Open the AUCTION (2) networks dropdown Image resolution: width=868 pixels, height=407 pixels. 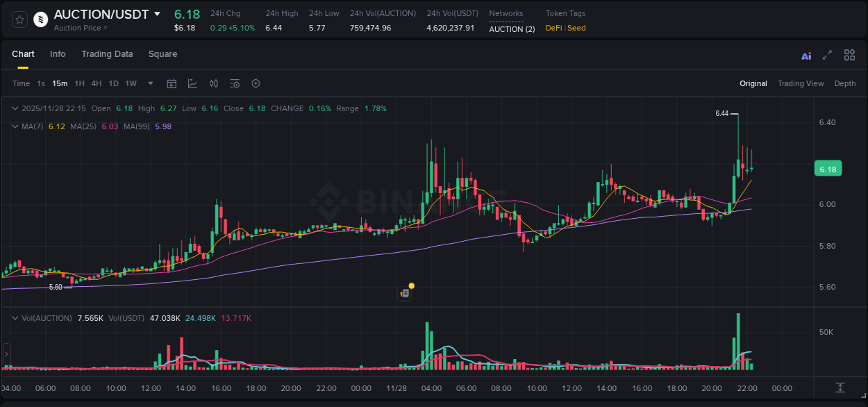pyautogui.click(x=512, y=29)
